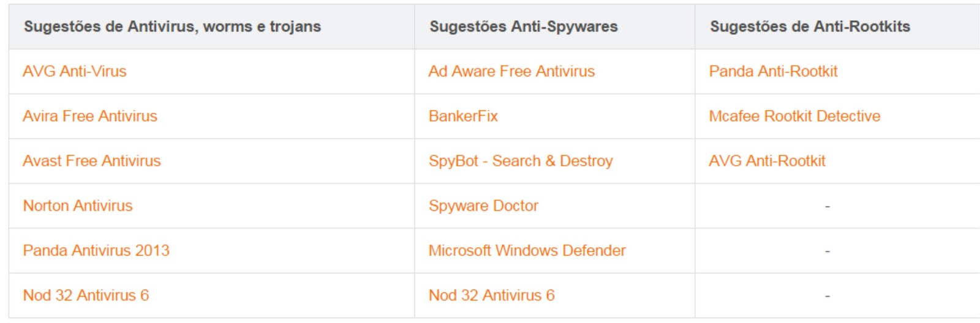Open the Panda Anti-Rootkit link
The width and height of the screenshot is (980, 323).
coord(773,72)
